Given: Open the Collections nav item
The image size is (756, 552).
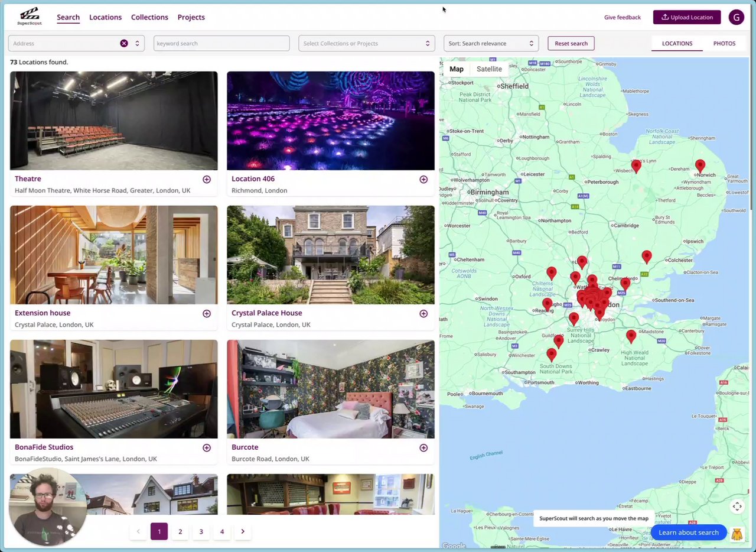Looking at the screenshot, I should click(149, 17).
